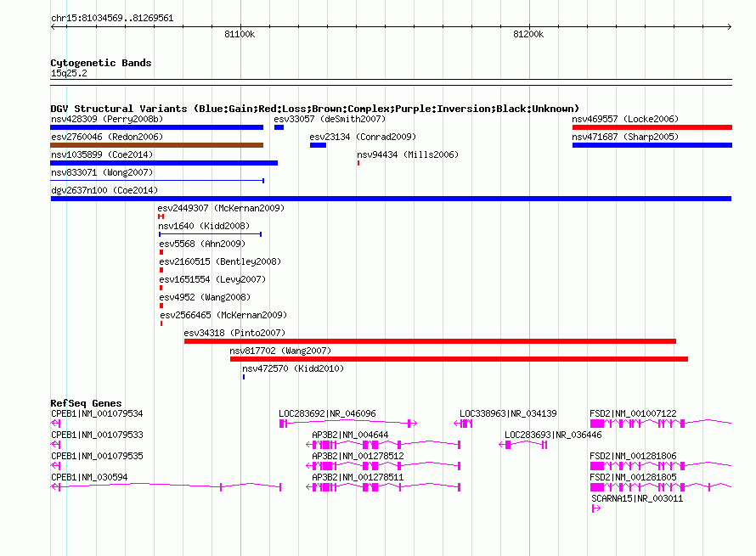The height and width of the screenshot is (556, 756).
Task: Select the nsv472570 (Kidd2010) blue marker
Action: pyautogui.click(x=244, y=377)
